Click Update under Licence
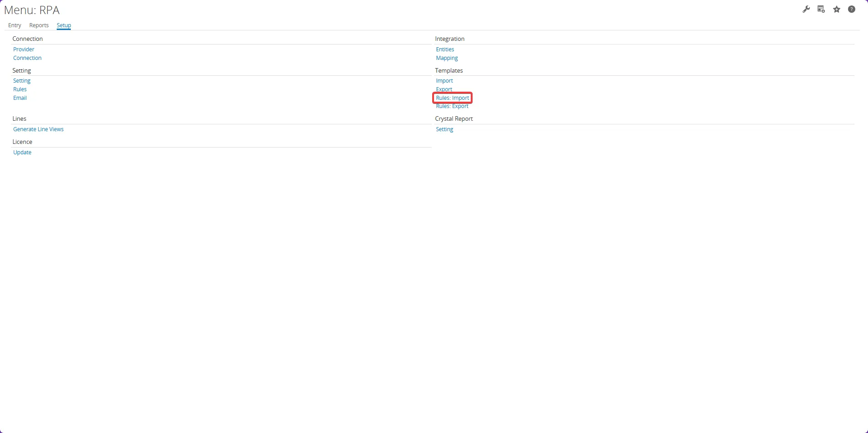Image resolution: width=868 pixels, height=433 pixels. 22,152
